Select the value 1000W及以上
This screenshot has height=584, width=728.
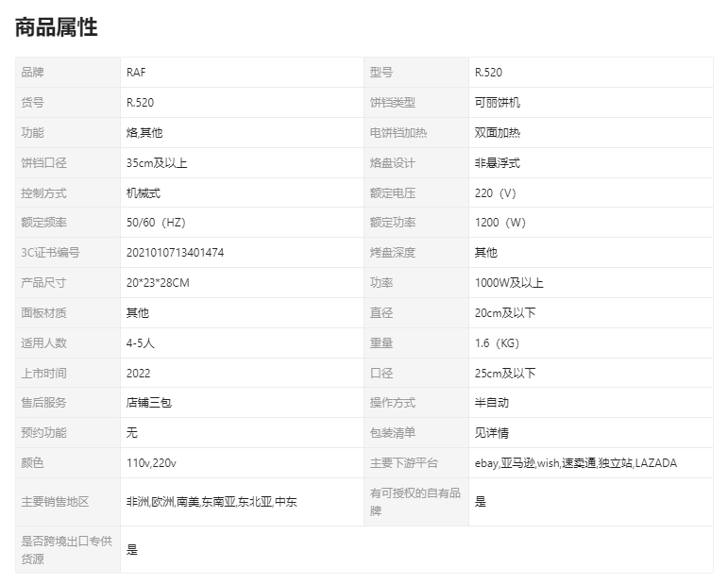pos(509,282)
